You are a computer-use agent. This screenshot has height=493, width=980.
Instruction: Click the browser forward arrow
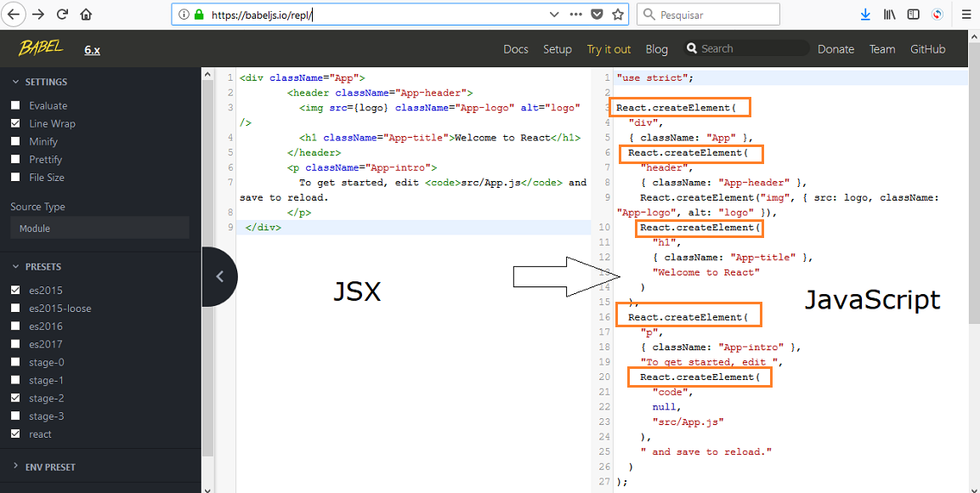[x=38, y=14]
